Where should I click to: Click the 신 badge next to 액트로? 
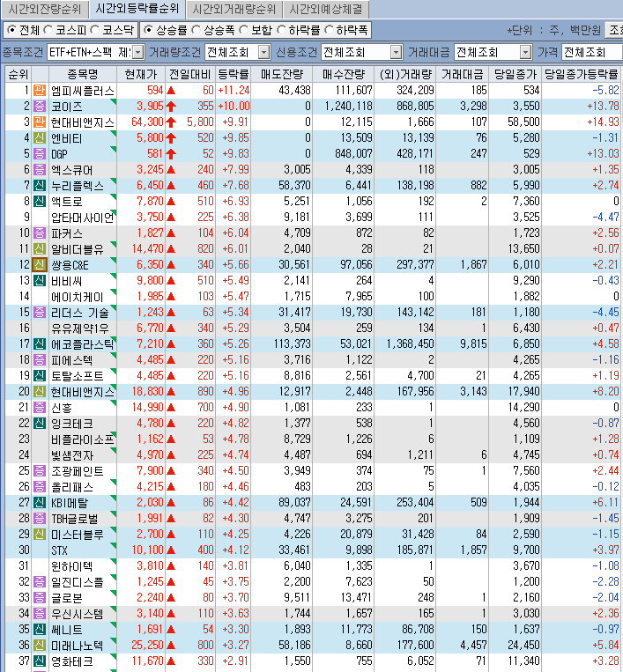(x=40, y=202)
